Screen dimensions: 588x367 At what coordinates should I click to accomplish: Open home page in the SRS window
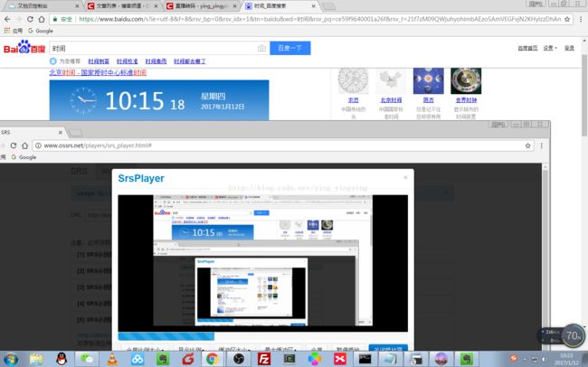click(x=24, y=146)
